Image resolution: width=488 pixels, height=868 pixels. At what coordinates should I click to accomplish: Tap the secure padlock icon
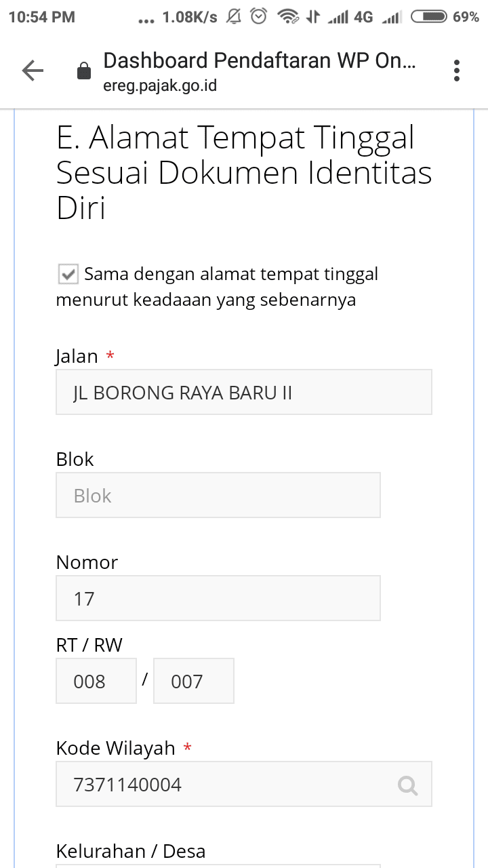pos(84,71)
